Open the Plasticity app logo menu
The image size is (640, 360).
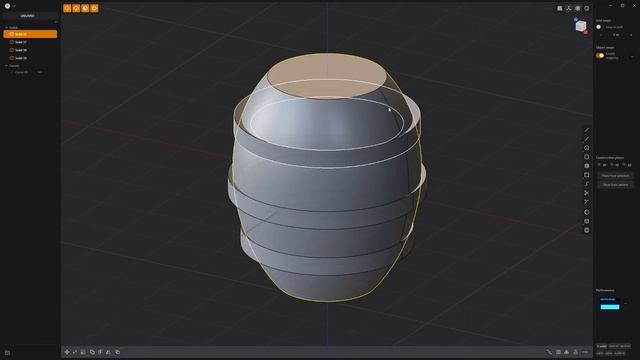click(x=7, y=6)
